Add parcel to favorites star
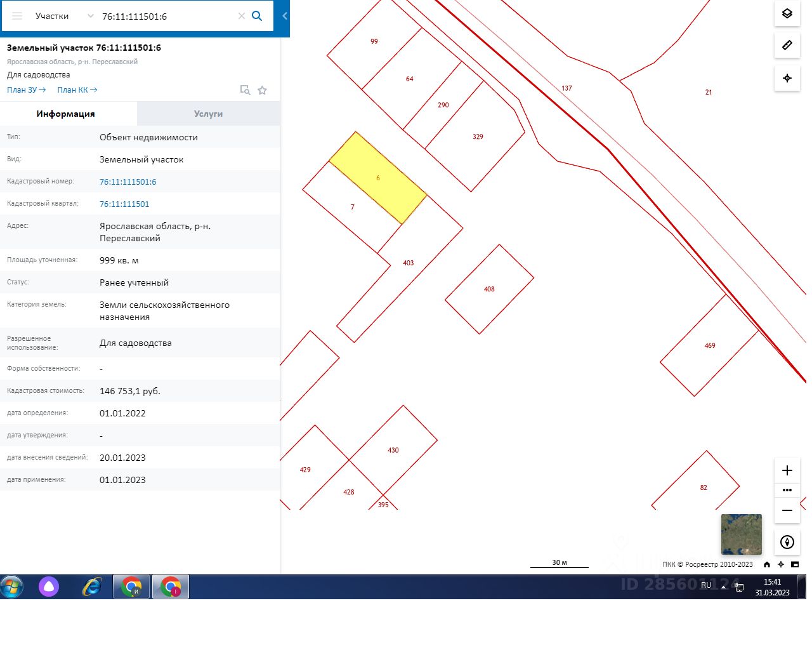Screen dimensions: 812x650 (262, 90)
